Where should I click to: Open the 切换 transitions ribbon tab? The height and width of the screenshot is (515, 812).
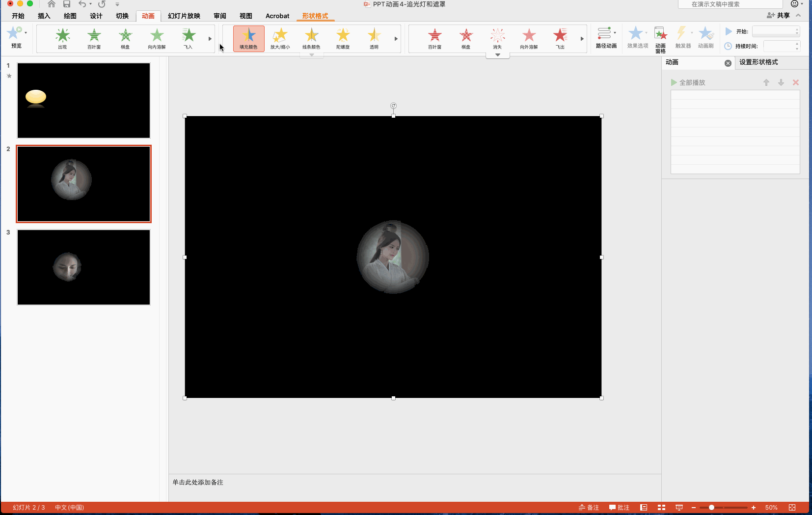[x=122, y=16]
